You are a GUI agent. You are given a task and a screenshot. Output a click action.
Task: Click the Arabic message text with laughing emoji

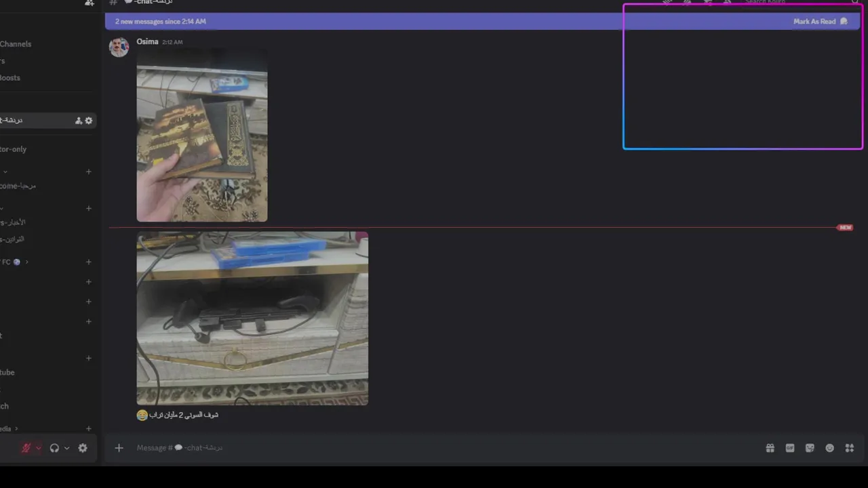click(178, 415)
